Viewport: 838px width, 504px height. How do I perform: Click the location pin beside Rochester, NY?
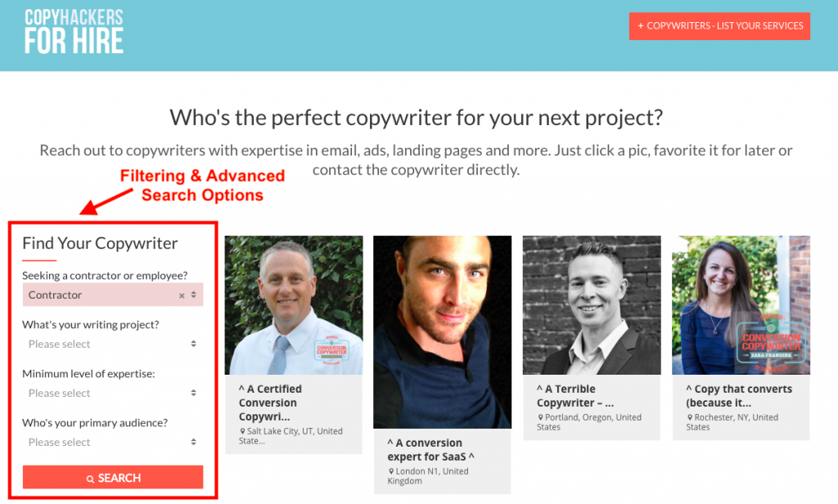click(690, 417)
